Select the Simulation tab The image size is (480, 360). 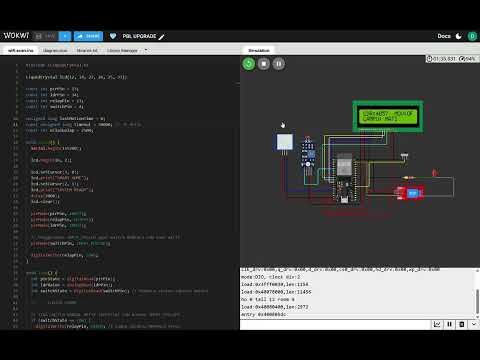[x=259, y=50]
